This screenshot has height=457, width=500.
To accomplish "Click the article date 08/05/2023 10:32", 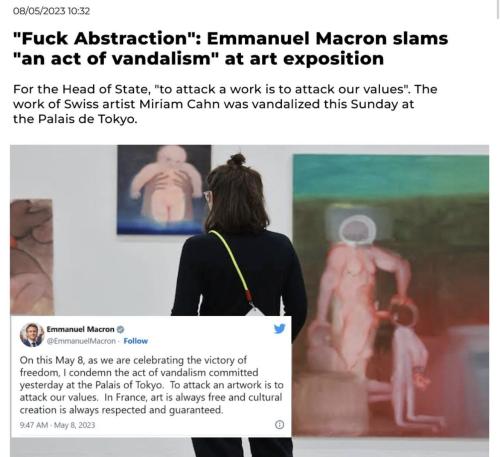I will 51,11.
